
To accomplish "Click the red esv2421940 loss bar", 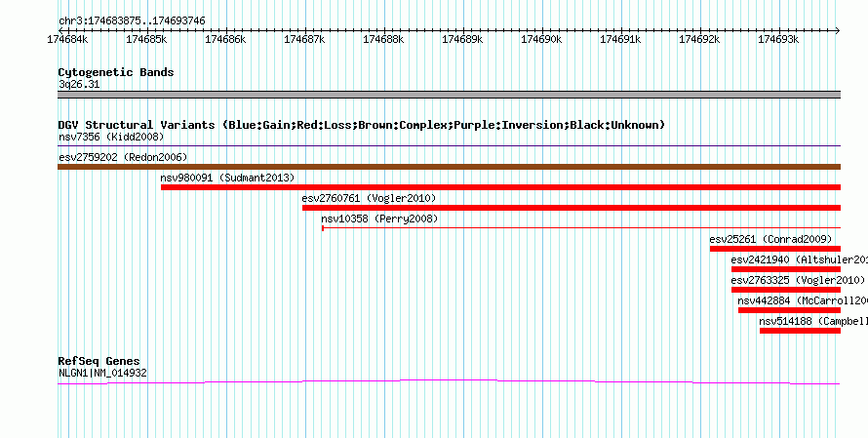I will coord(786,269).
